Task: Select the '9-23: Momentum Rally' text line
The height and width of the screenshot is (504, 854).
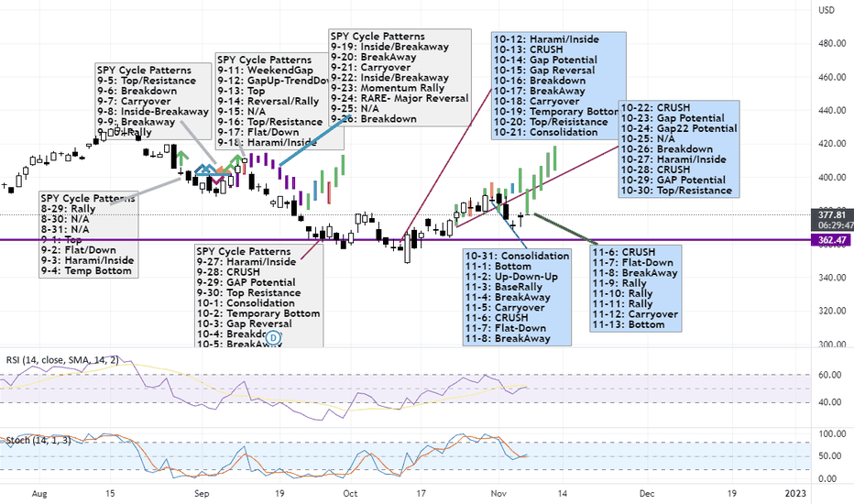Action: point(388,88)
